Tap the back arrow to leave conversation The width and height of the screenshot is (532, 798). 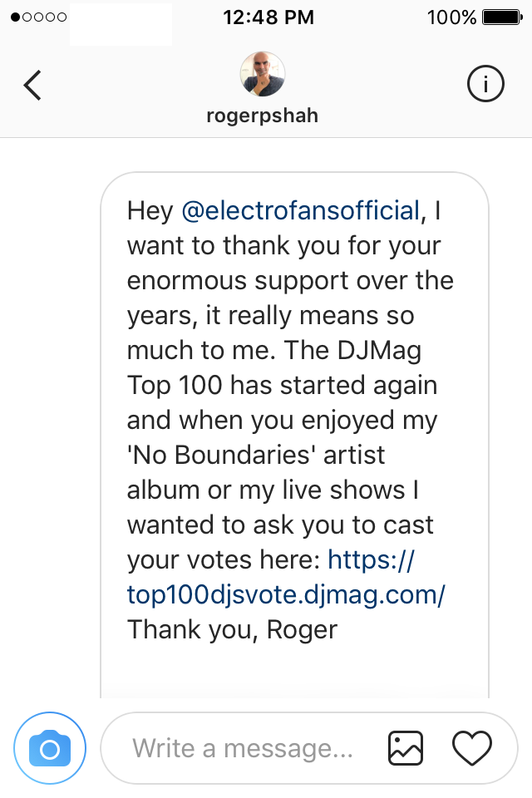click(32, 85)
